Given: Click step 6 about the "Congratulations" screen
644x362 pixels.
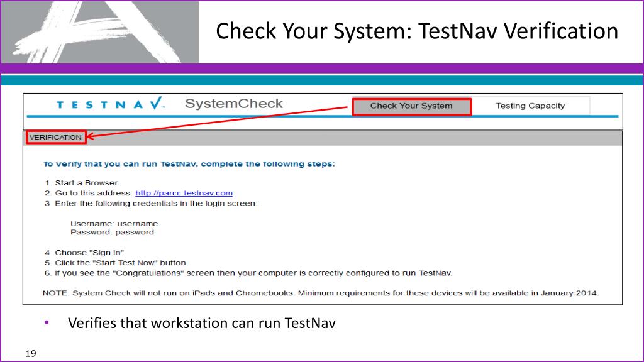Looking at the screenshot, I should (x=248, y=273).
